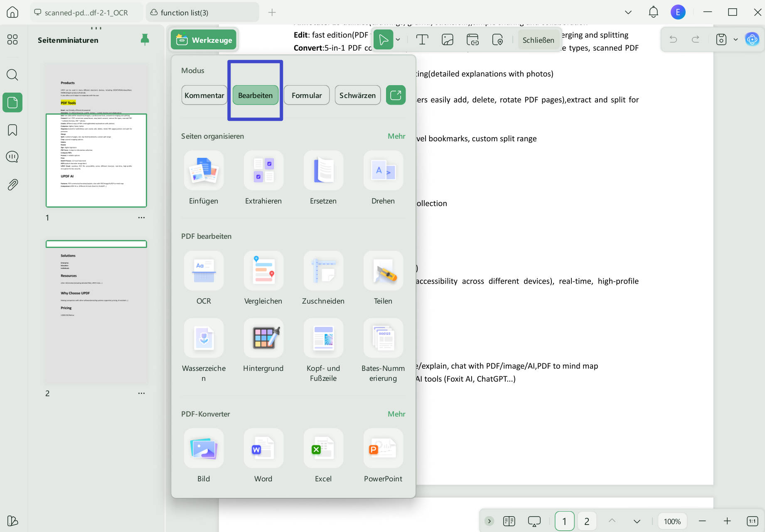Switch to Kommentar mode
This screenshot has width=765, height=532.
204,95
